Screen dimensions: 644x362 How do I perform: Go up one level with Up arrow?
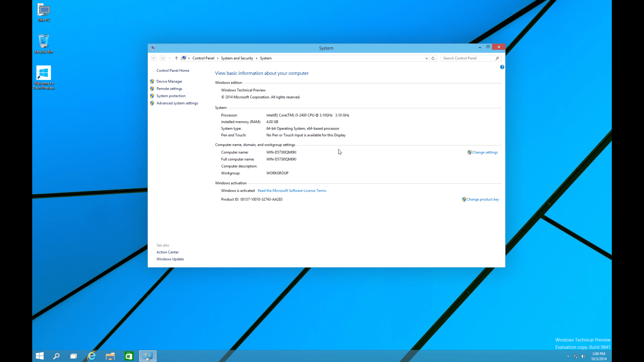click(176, 58)
